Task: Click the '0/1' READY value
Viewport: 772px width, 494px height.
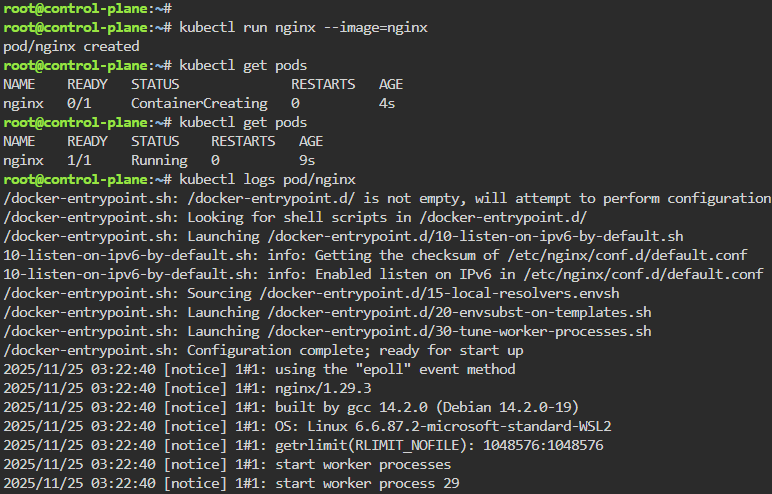Action: [x=79, y=103]
